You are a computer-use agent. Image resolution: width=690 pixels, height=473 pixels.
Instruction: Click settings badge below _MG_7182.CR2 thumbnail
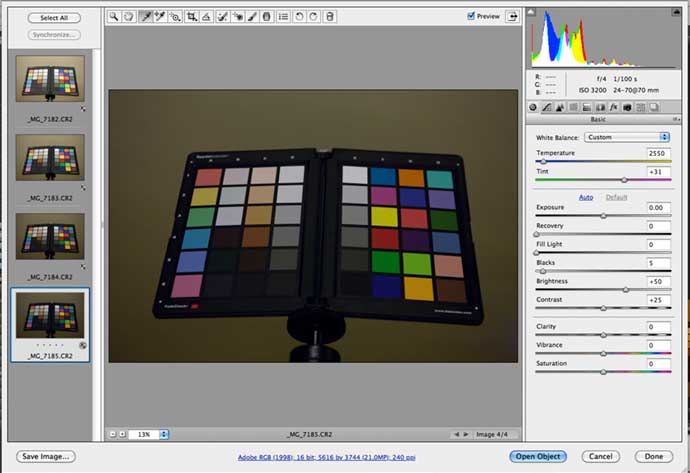(x=83, y=109)
